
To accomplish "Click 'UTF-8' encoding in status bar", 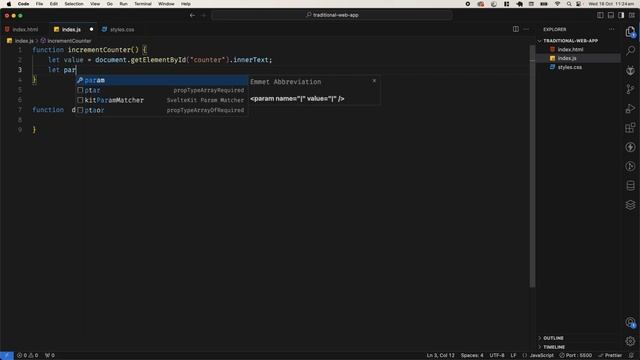I will click(x=497, y=356).
